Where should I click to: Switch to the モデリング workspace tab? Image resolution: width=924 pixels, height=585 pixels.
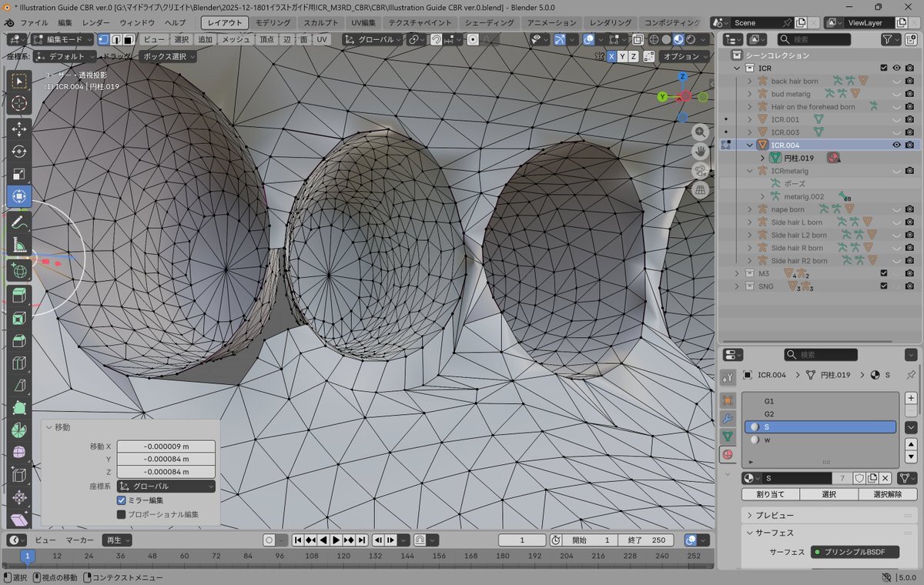coord(273,23)
